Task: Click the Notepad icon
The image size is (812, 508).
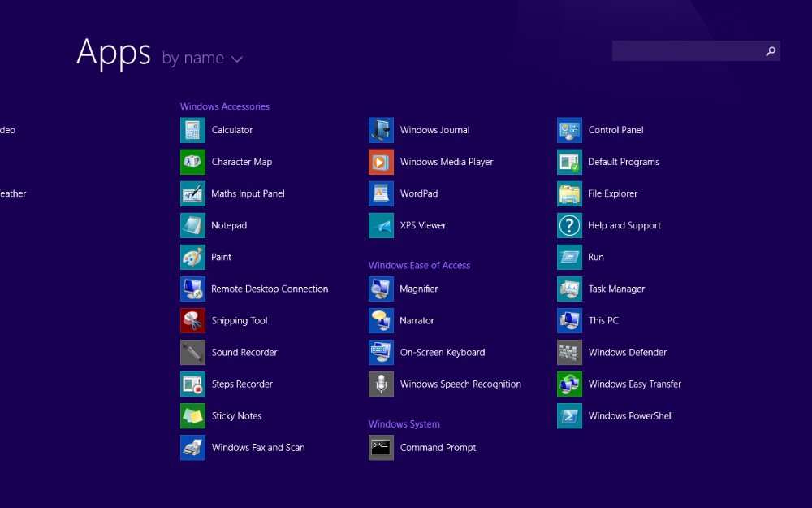Action: (192, 225)
